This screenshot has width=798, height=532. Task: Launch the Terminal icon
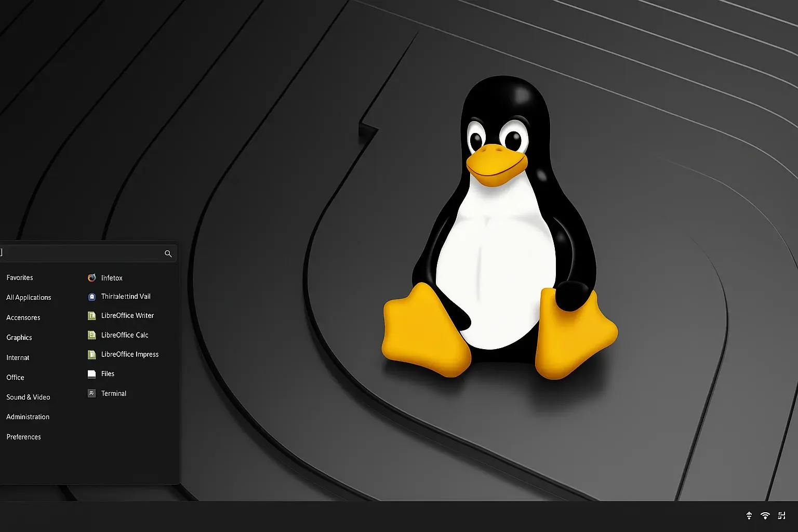pos(92,393)
